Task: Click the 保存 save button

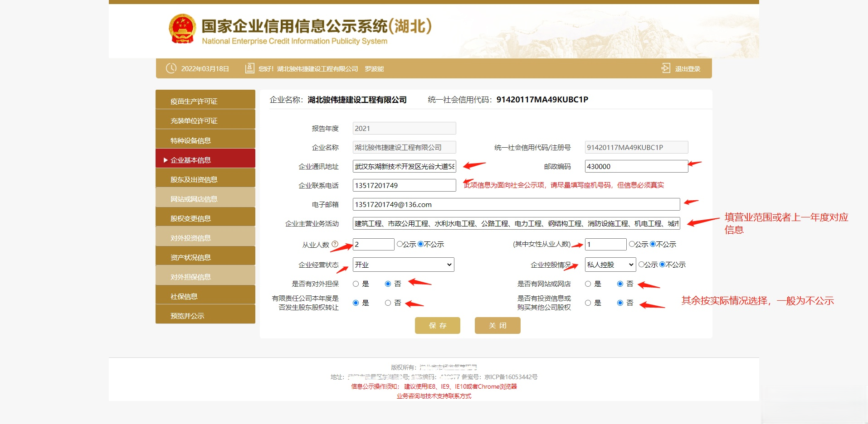Action: 438,325
